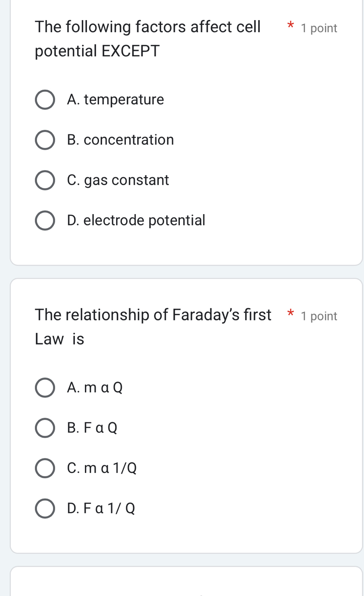The image size is (364, 596).
Task: Select option D. electrode potential
Action: [45, 220]
